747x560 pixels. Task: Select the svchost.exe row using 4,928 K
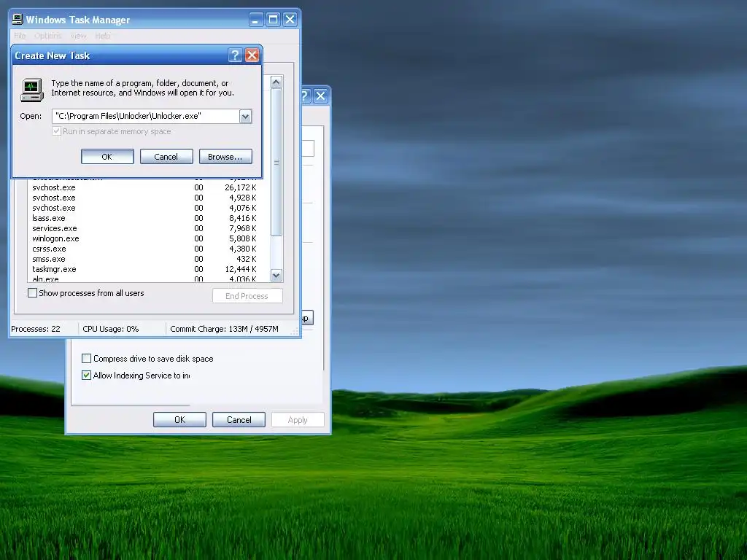tap(144, 198)
